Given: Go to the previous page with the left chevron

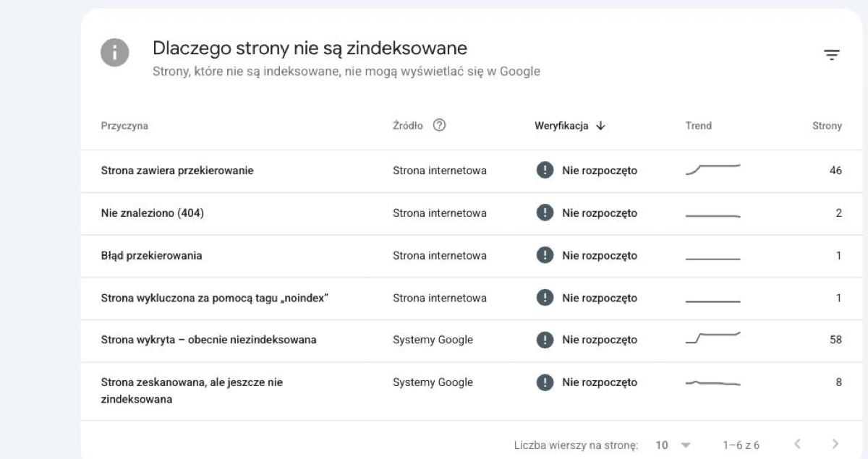Looking at the screenshot, I should (x=797, y=444).
